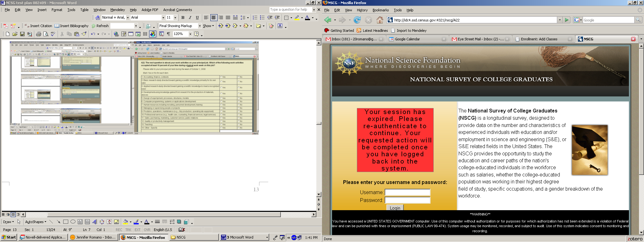Expand the Show dropdown on Reviewing toolbar
This screenshot has width=644, height=242.
click(208, 26)
